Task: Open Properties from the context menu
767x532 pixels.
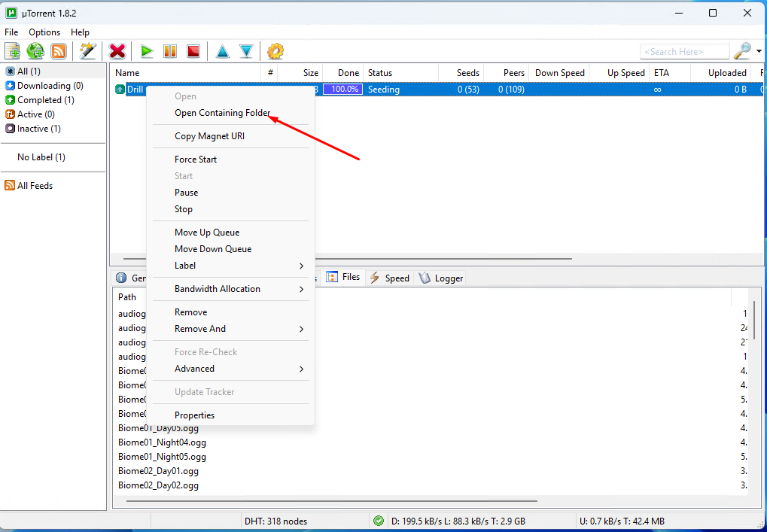Action: click(x=230, y=415)
